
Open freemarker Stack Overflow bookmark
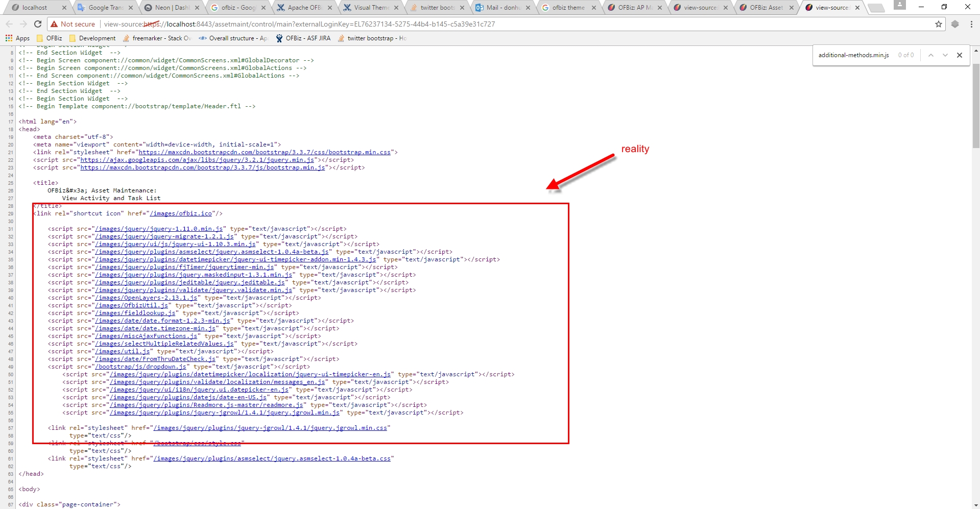pos(157,38)
